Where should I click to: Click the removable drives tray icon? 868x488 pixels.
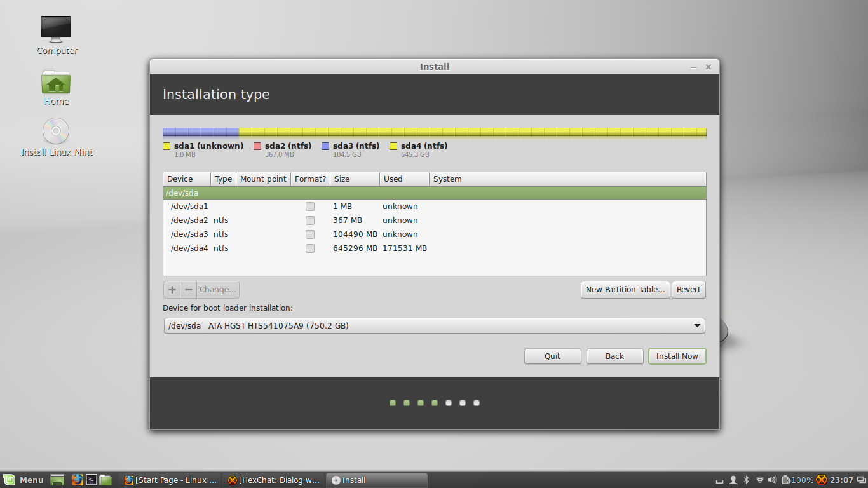tap(720, 481)
